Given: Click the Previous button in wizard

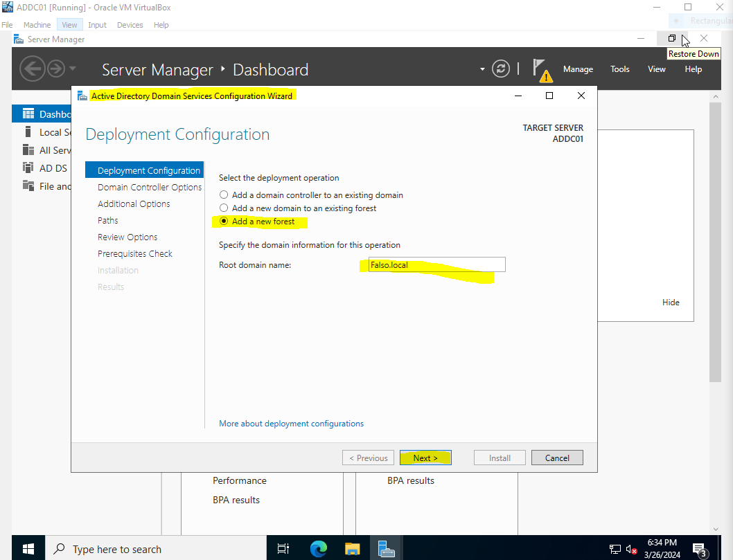Looking at the screenshot, I should click(x=368, y=458).
